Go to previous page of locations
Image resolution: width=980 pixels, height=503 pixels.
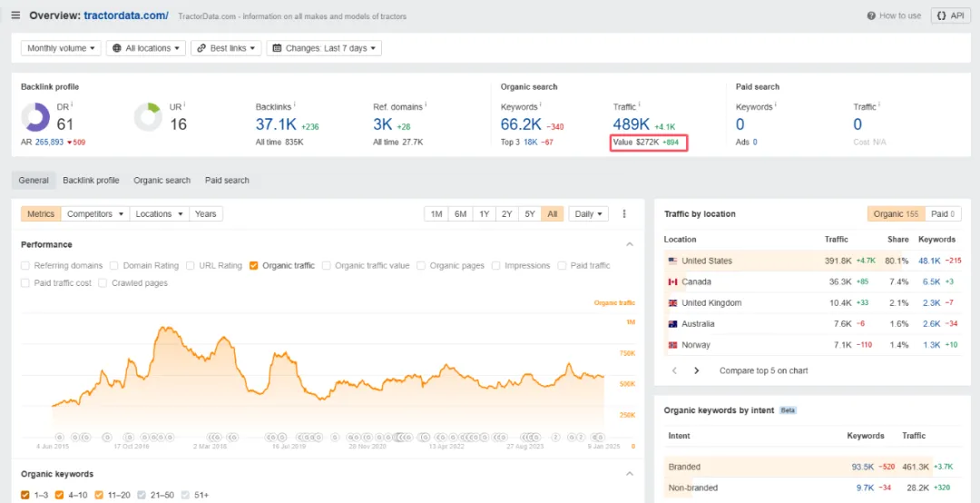674,370
